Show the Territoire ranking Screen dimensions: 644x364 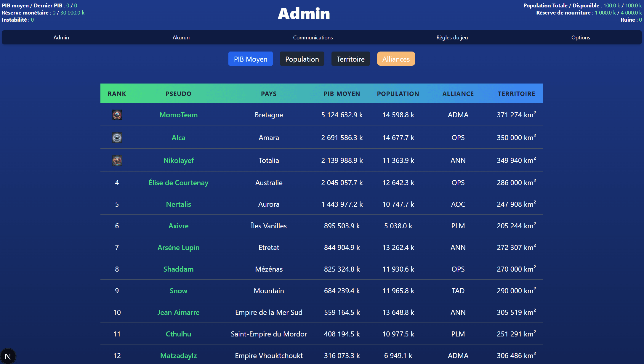[x=350, y=59]
